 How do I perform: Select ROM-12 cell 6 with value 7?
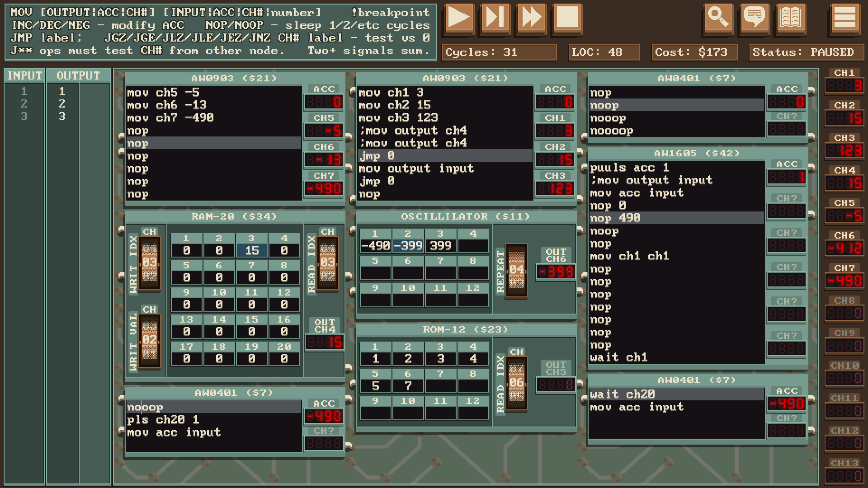(x=408, y=385)
